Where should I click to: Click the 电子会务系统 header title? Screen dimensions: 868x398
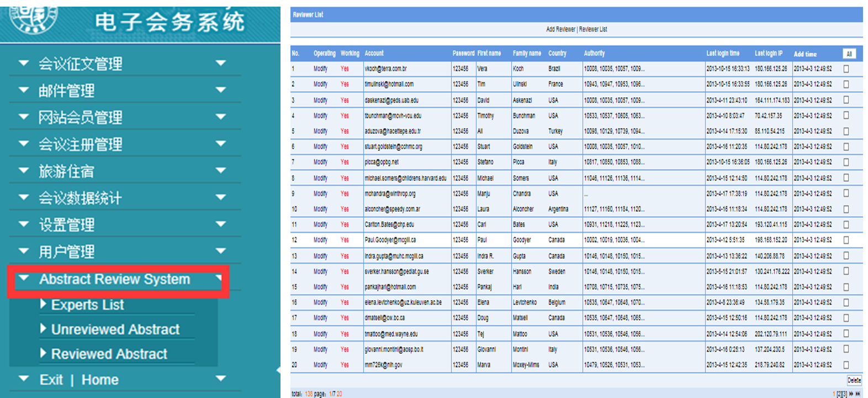coord(170,22)
